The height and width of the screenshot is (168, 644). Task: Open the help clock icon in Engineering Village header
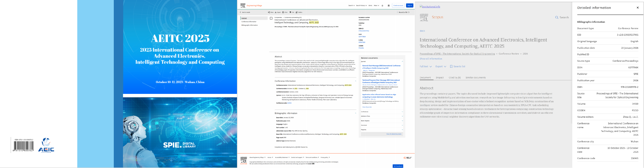point(382,6)
